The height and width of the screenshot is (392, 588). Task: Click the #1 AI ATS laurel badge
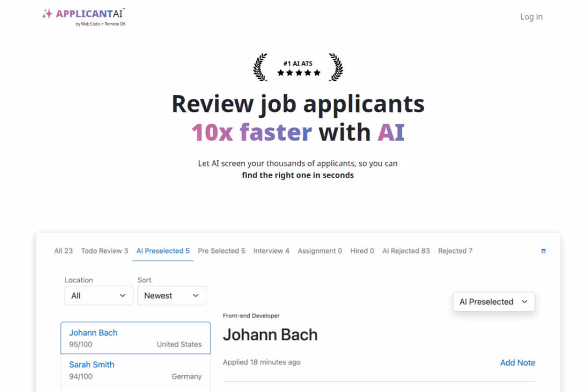click(x=298, y=68)
